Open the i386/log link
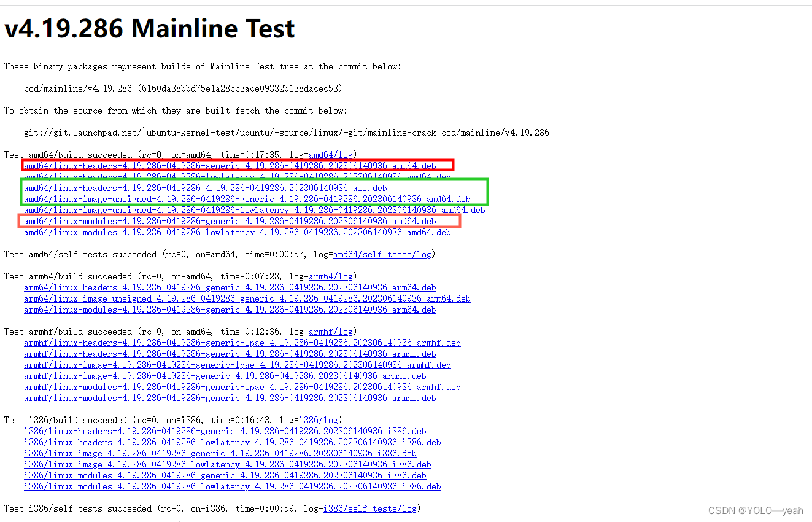Screen dimensions: 812x522 [x=319, y=420]
